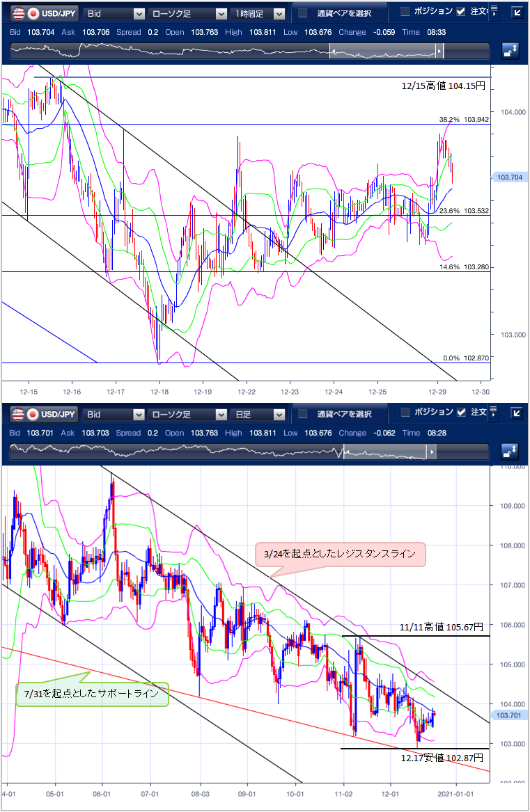The width and height of the screenshot is (530, 812).
Task: Click right handle of top chart range navigator
Action: pyautogui.click(x=439, y=51)
